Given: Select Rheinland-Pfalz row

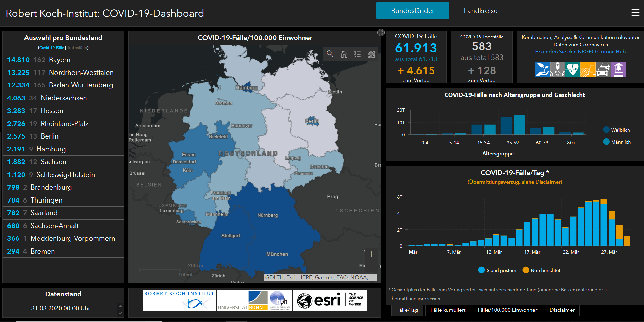Looking at the screenshot, I should (x=63, y=124).
